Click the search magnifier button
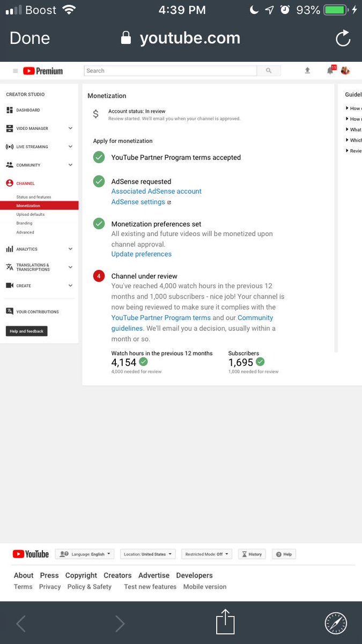 click(269, 71)
